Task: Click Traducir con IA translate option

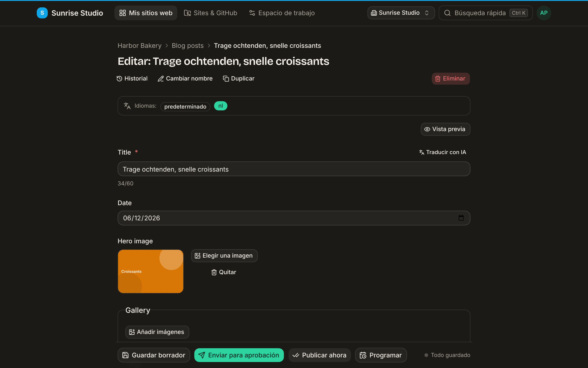Action: tap(443, 152)
